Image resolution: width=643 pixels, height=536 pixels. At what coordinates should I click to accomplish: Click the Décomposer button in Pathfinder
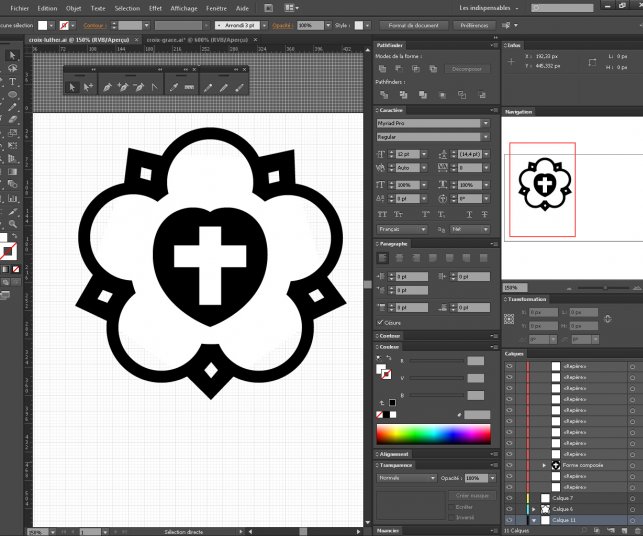click(467, 69)
